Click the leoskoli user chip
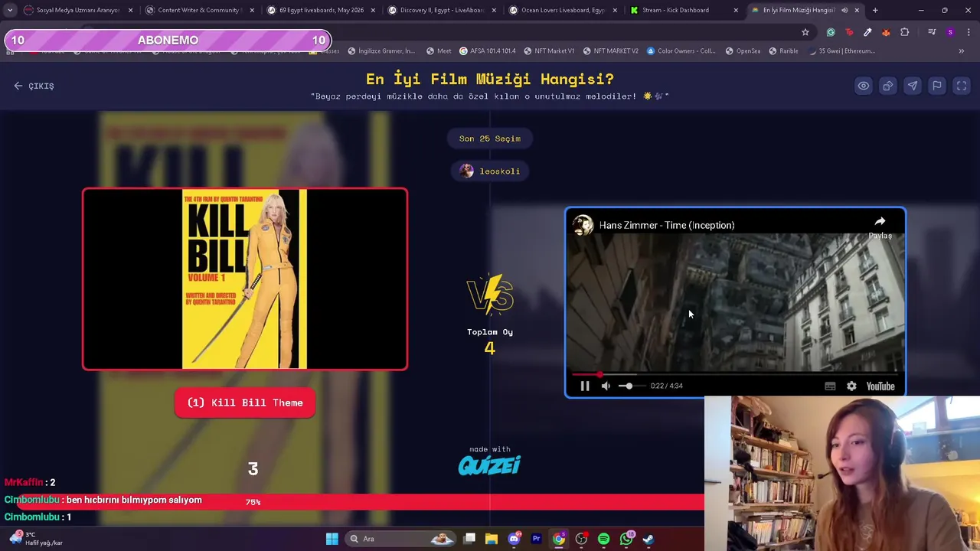This screenshot has height=551, width=980. click(490, 171)
